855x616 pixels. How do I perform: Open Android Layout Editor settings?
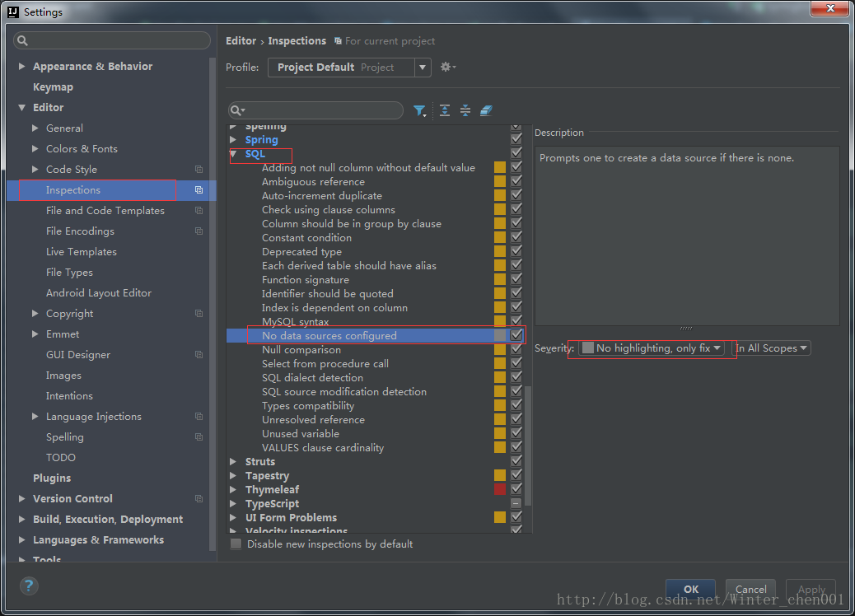(x=99, y=292)
